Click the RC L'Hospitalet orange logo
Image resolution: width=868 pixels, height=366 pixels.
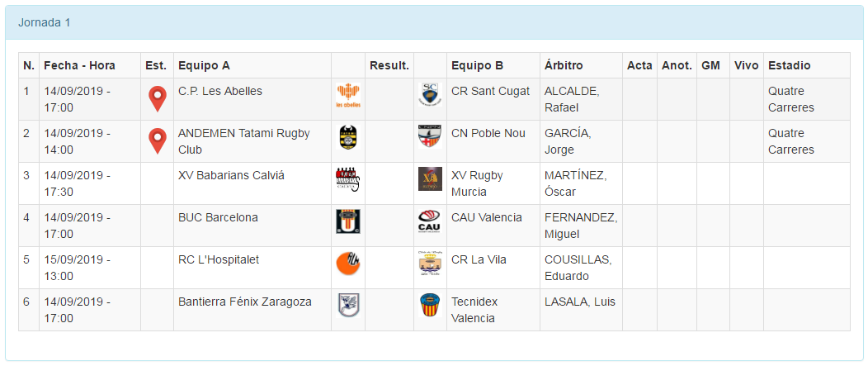tap(348, 264)
